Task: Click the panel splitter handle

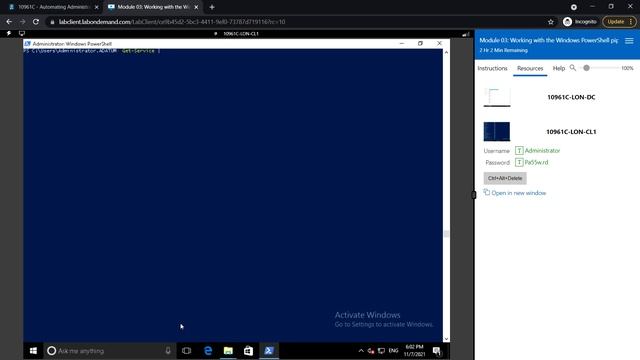Action: click(x=473, y=195)
